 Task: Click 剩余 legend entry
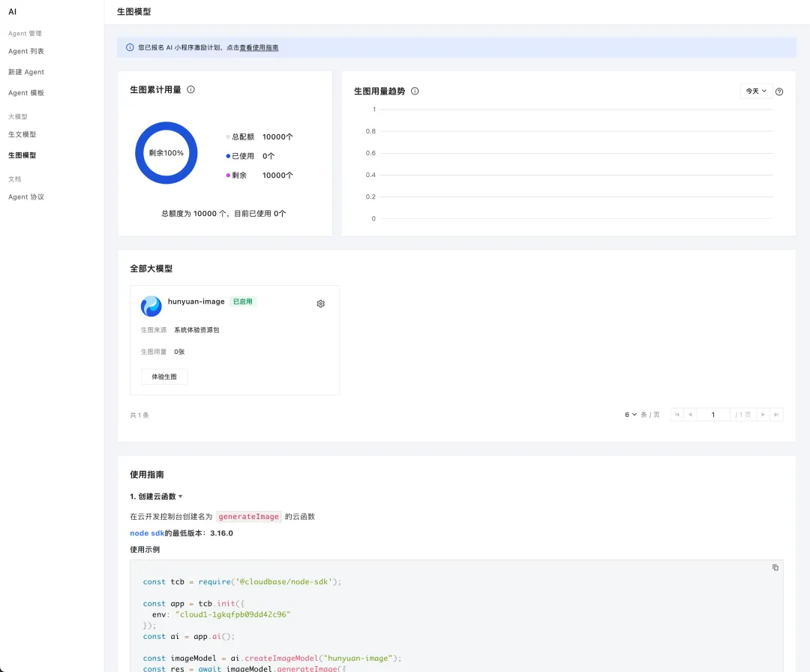(x=259, y=175)
